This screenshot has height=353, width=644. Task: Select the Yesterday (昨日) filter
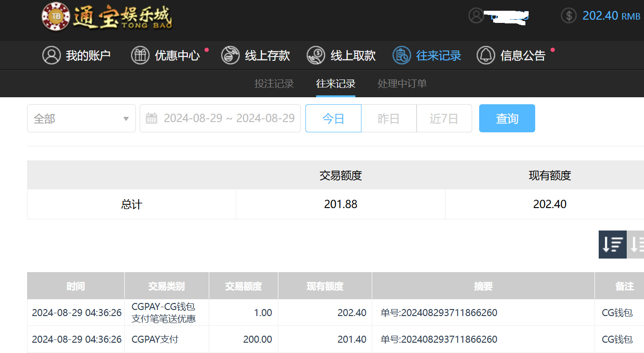coord(389,119)
